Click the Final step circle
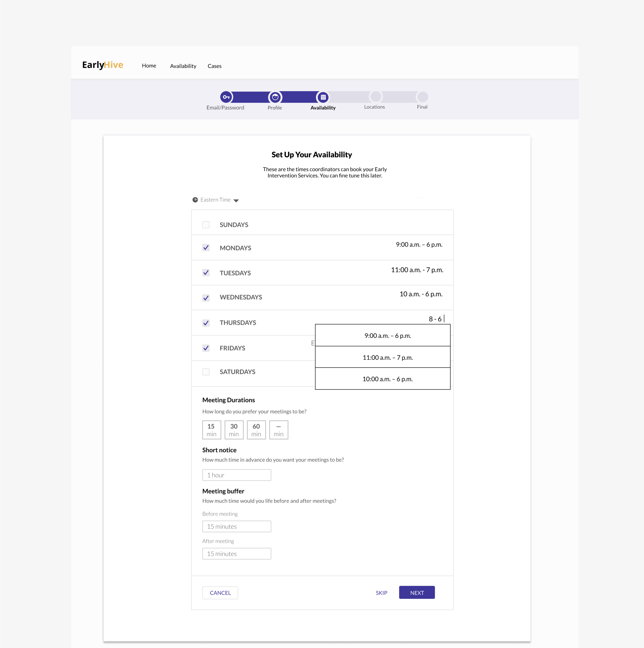This screenshot has width=644, height=648. pos(422,97)
